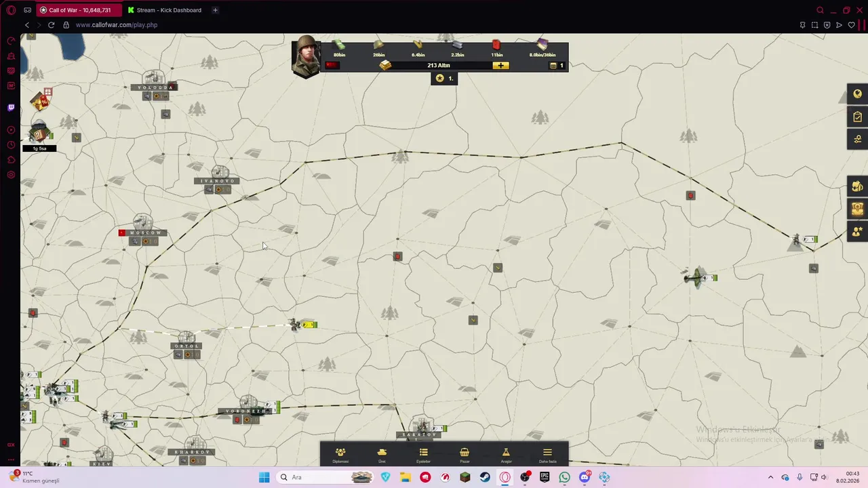Select the Vologda city label
The width and height of the screenshot is (868, 488).
(155, 87)
